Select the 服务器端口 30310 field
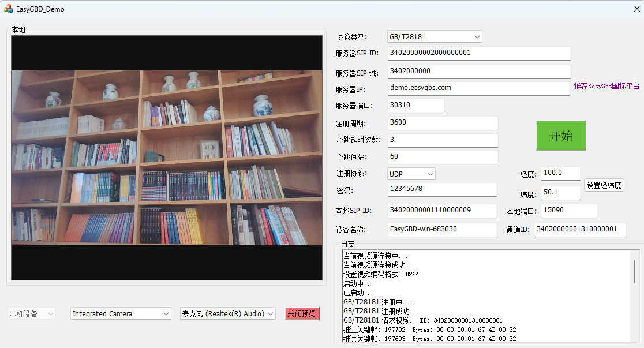Viewport: 644px width, 348px height. point(415,106)
